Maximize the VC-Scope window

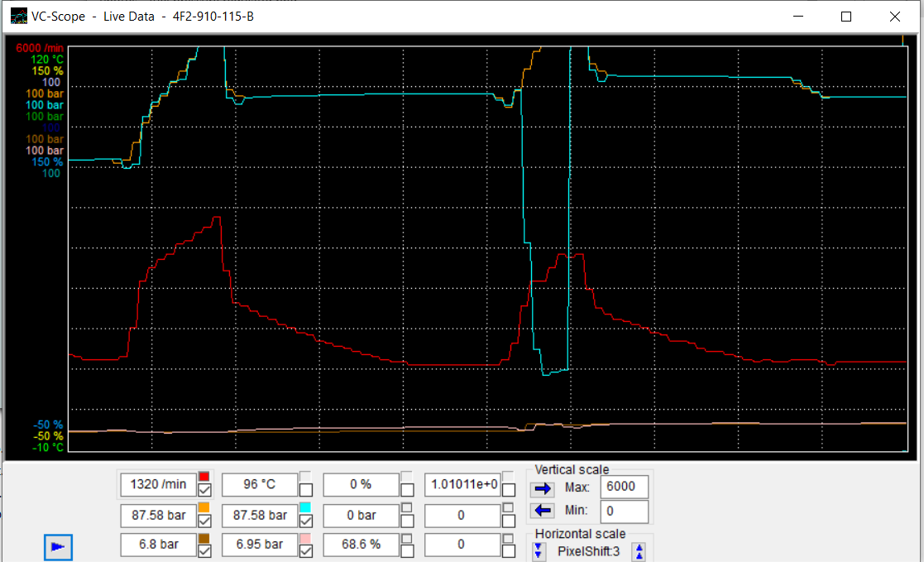point(845,17)
